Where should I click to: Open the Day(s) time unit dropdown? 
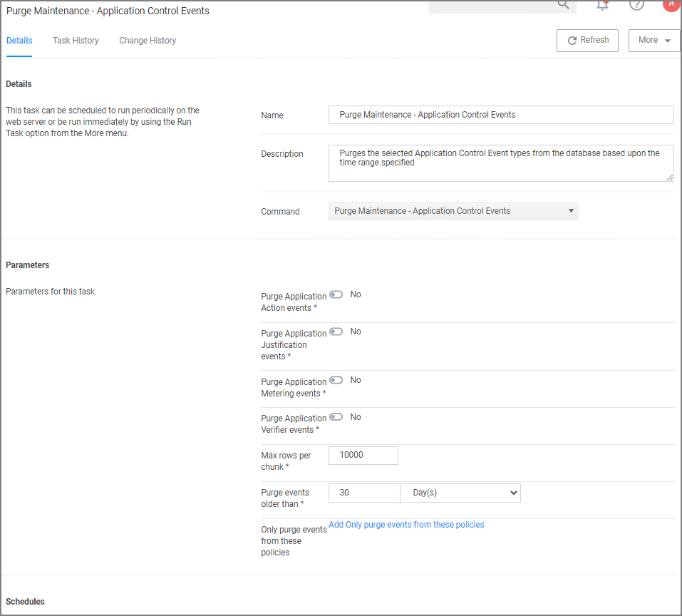pos(460,493)
